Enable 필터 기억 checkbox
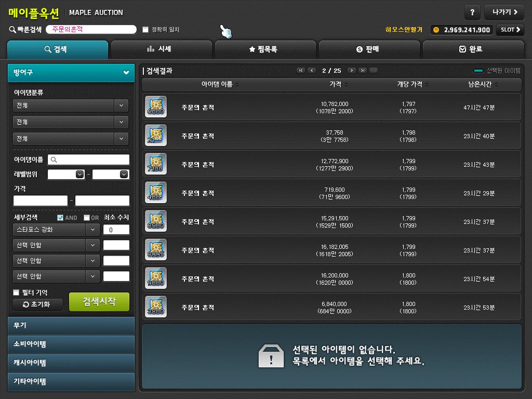The height and width of the screenshot is (399, 532). click(16, 292)
